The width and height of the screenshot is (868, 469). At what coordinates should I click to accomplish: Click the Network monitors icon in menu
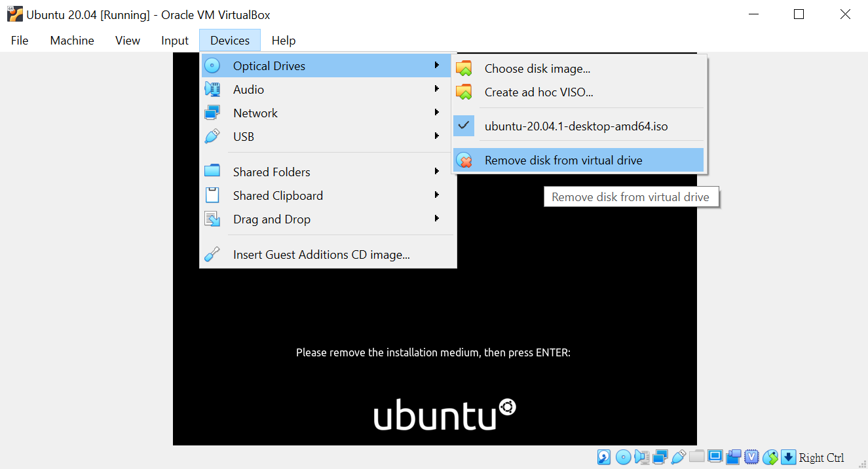click(x=212, y=113)
